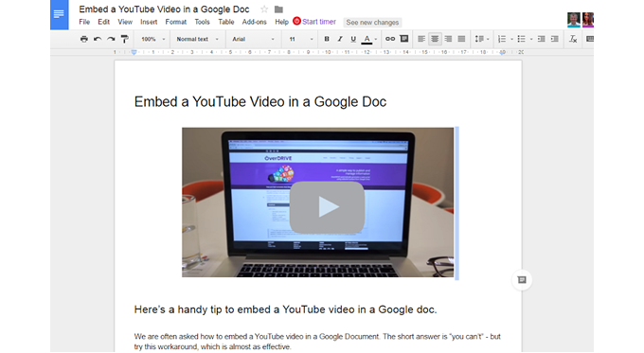Click the first collaborator avatar
The height and width of the screenshot is (353, 644).
point(574,20)
